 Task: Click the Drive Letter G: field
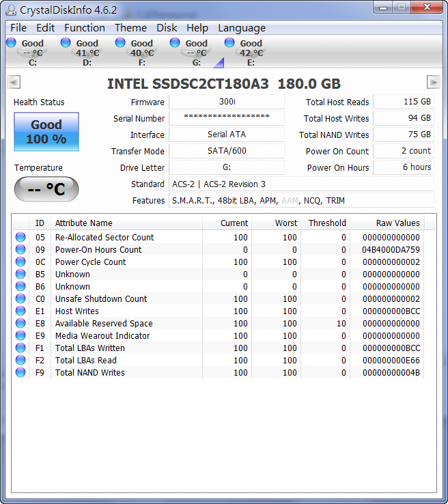coord(227,167)
